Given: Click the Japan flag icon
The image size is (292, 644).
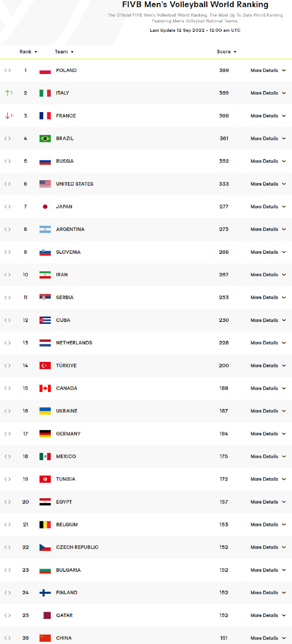Looking at the screenshot, I should click(x=45, y=207).
